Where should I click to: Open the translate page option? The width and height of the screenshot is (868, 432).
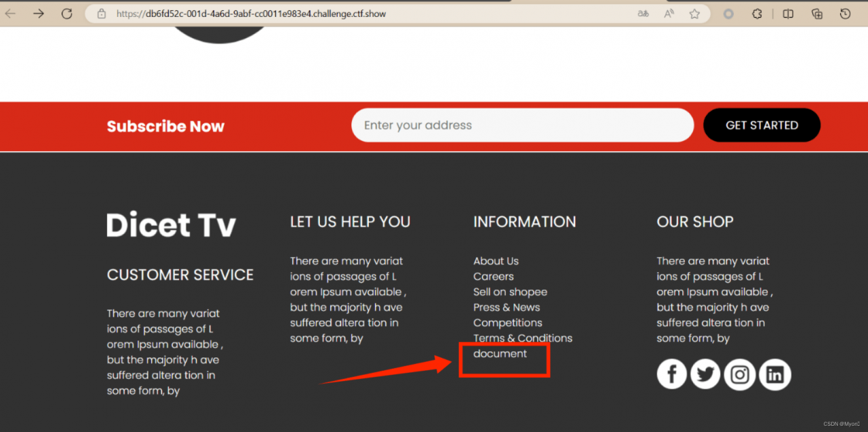[x=644, y=14]
